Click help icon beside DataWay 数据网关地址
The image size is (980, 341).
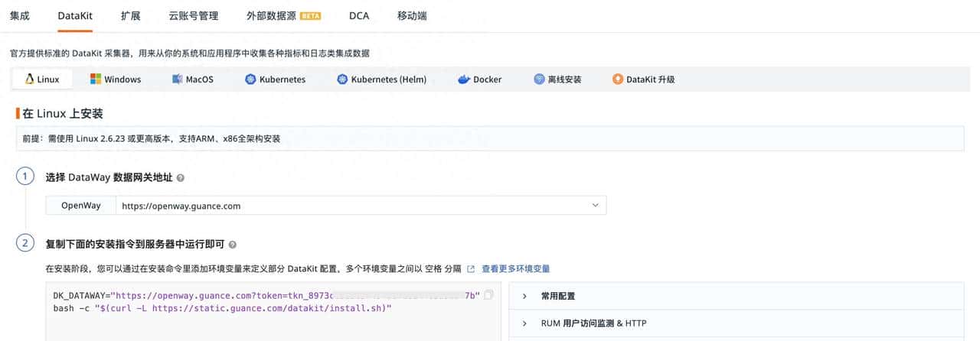[181, 177]
